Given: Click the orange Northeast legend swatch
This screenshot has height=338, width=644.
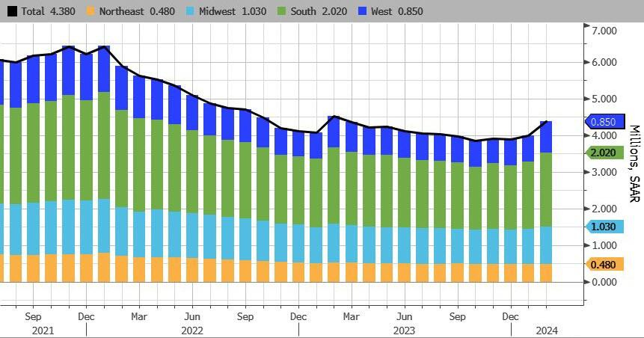Looking at the screenshot, I should (x=92, y=11).
